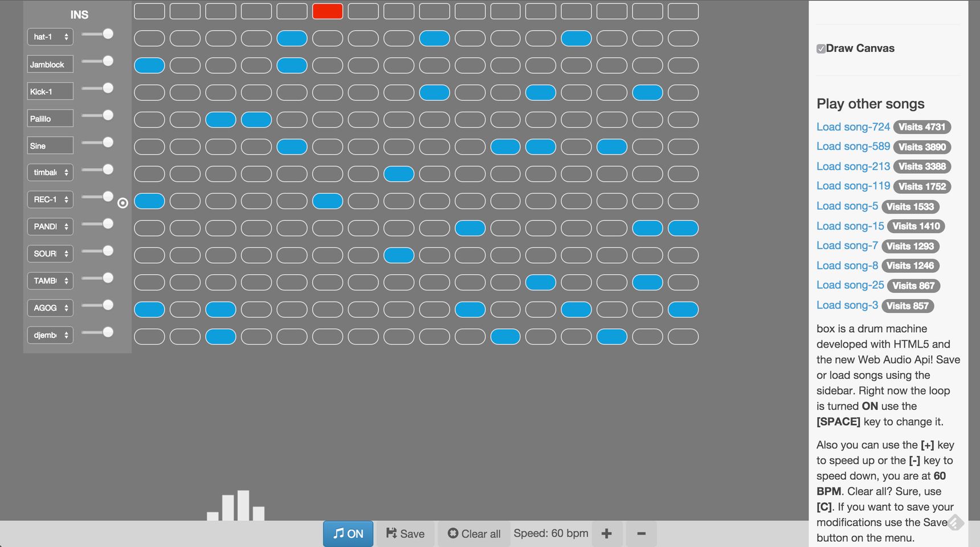Viewport: 980px width, 547px height.
Task: Load song-589 from the sidebar
Action: click(x=853, y=146)
